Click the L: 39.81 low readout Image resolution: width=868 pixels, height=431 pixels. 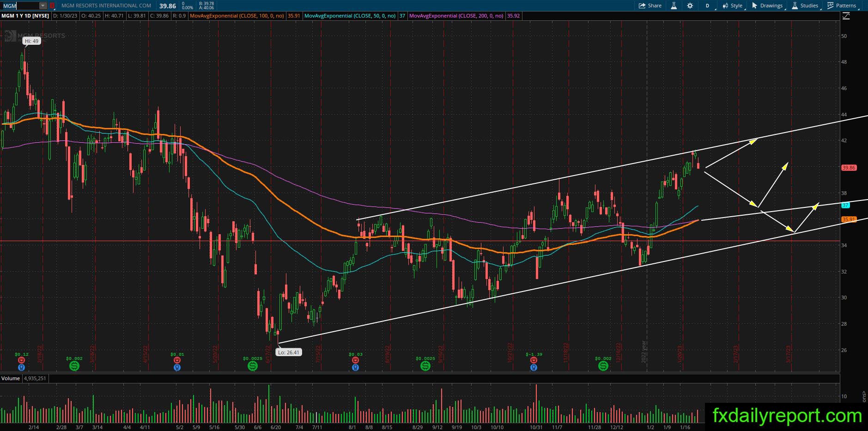click(136, 16)
